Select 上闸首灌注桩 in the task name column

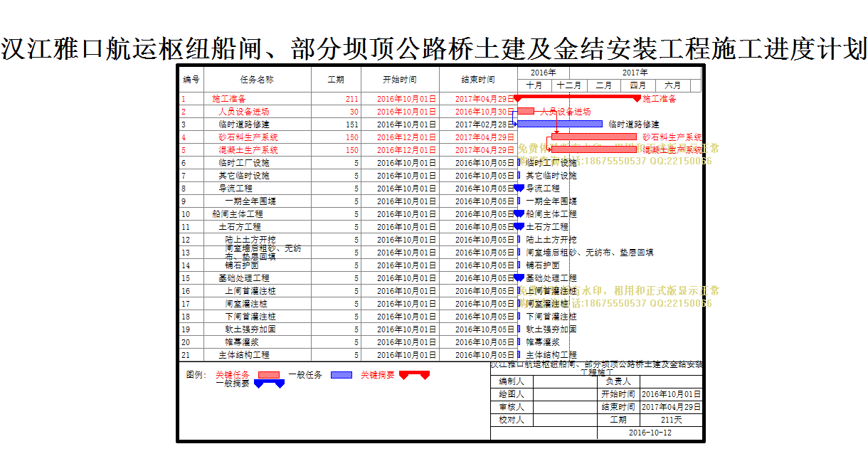tap(250, 291)
